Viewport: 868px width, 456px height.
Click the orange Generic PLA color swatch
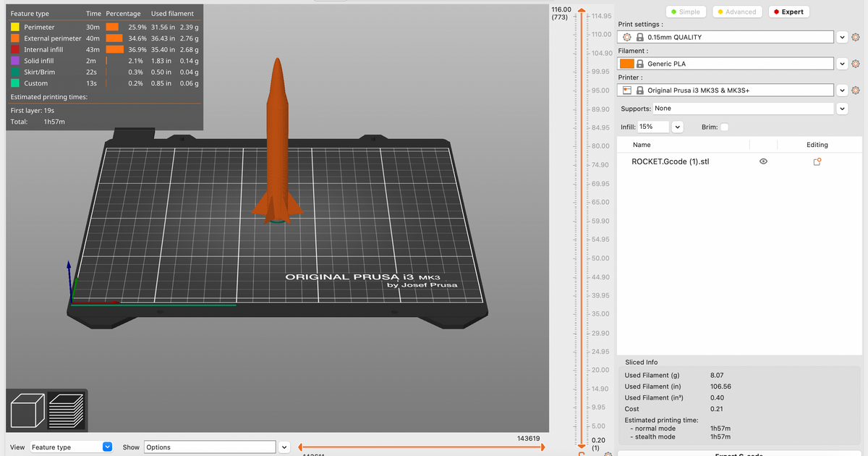pyautogui.click(x=626, y=63)
